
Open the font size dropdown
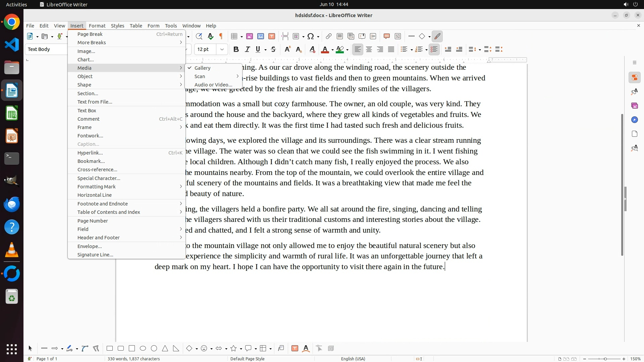tap(222, 49)
